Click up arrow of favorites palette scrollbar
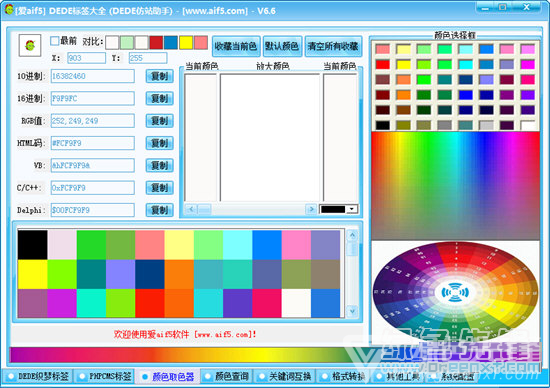Image resolution: width=550 pixels, height=388 pixels. [352, 235]
